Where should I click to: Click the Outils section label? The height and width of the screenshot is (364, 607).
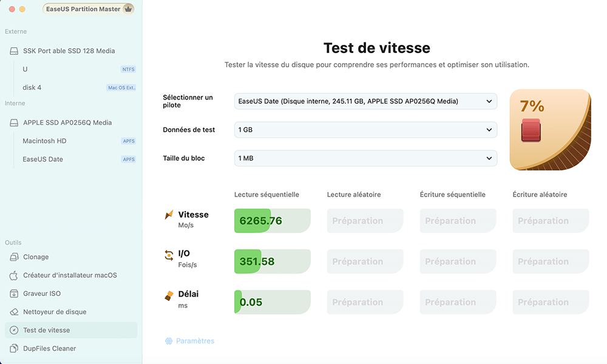(x=13, y=243)
